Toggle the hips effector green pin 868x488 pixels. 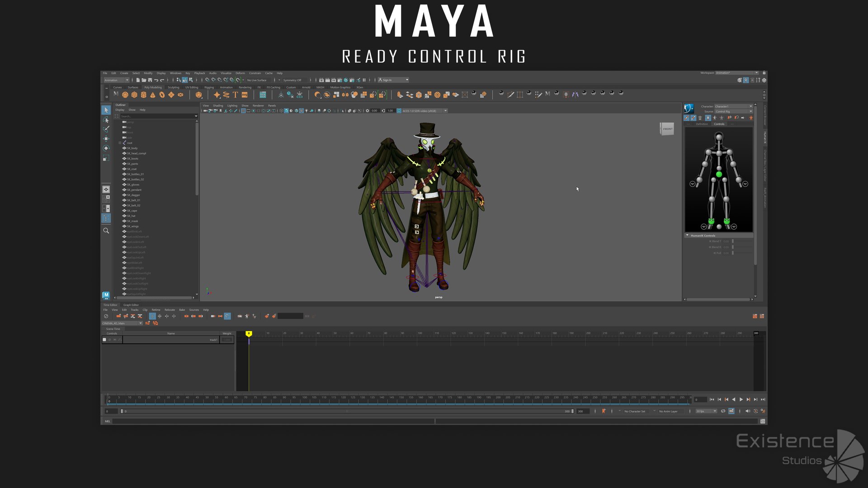coord(719,174)
